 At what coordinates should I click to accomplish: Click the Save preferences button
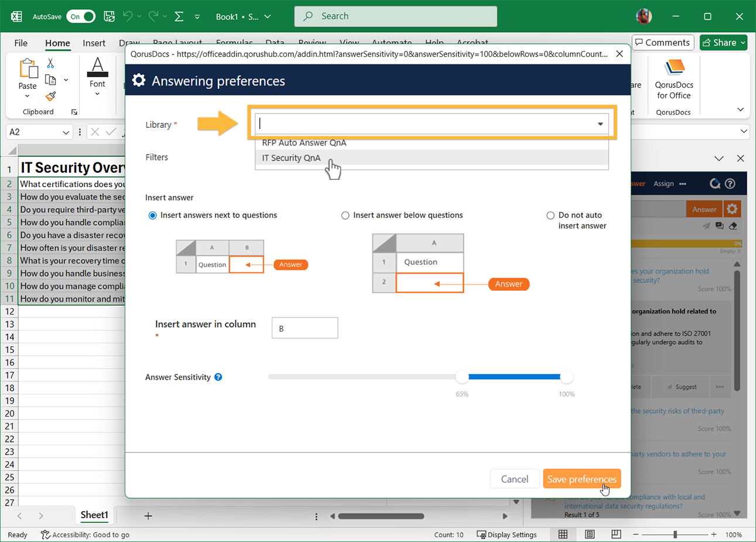point(581,479)
